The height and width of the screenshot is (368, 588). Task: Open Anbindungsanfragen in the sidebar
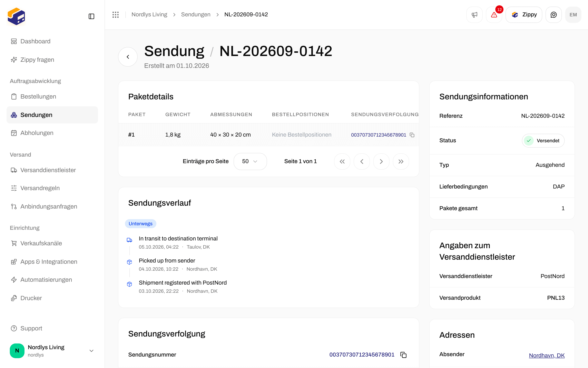tap(52, 206)
